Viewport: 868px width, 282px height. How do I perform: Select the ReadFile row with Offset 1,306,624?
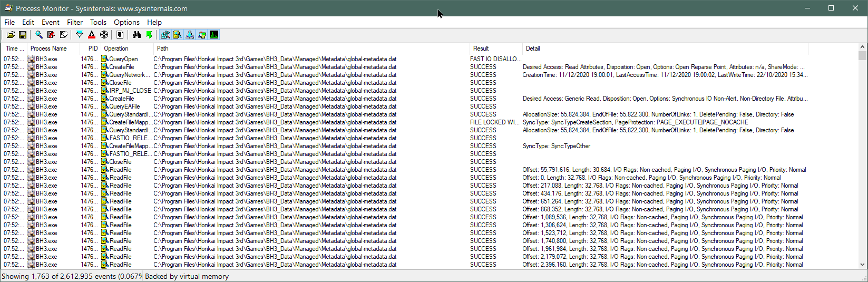405,225
